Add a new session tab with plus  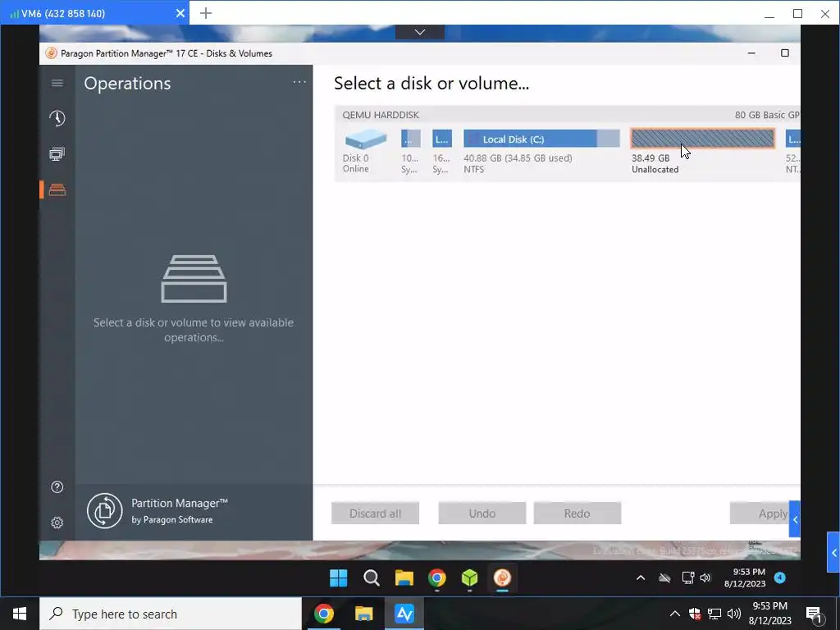pyautogui.click(x=206, y=13)
